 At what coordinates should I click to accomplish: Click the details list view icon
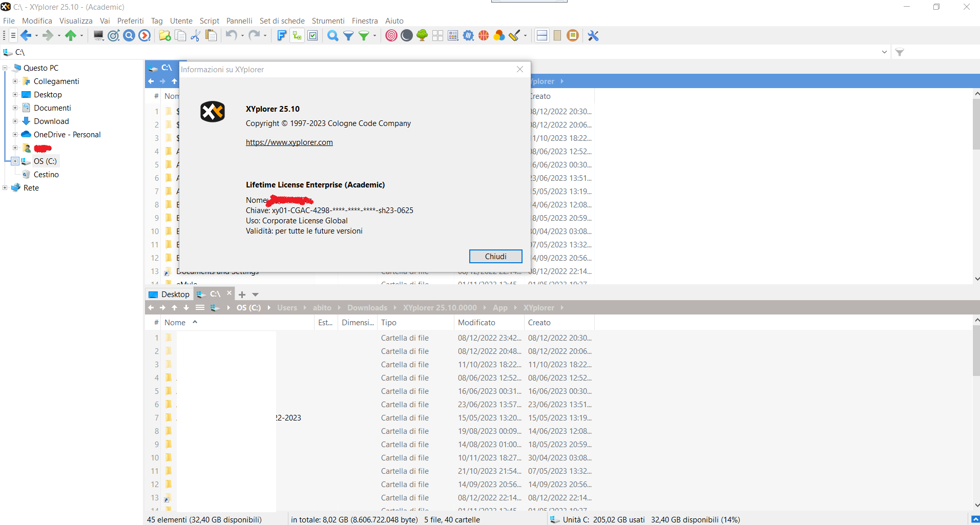(453, 35)
